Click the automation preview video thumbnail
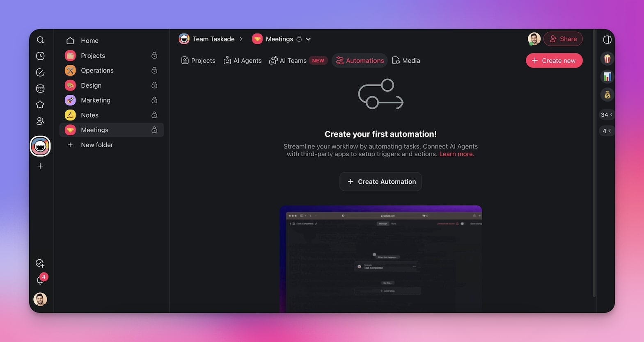This screenshot has height=342, width=644. (381, 259)
